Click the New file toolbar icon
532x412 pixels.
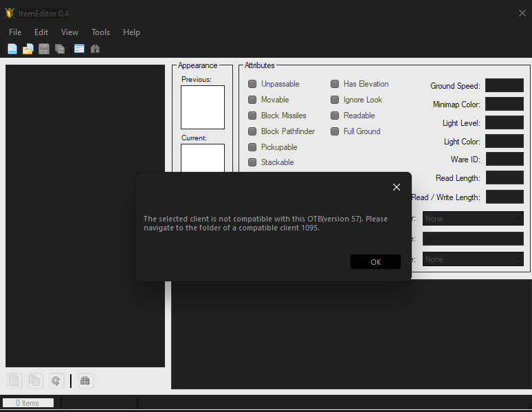(x=12, y=49)
